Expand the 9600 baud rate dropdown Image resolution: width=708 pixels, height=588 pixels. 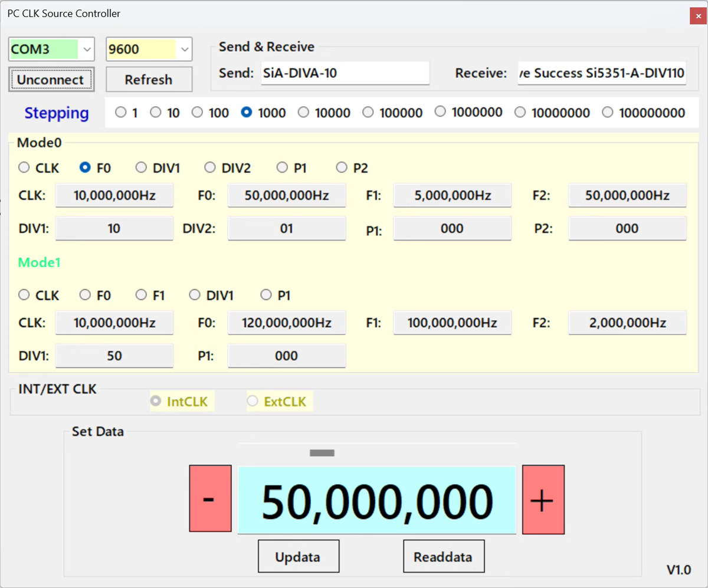click(x=185, y=49)
